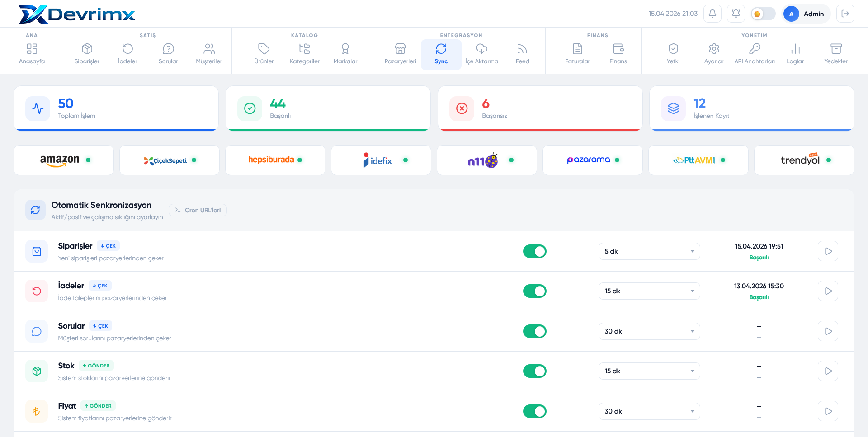Click the notification bell icon

pyautogui.click(x=712, y=14)
